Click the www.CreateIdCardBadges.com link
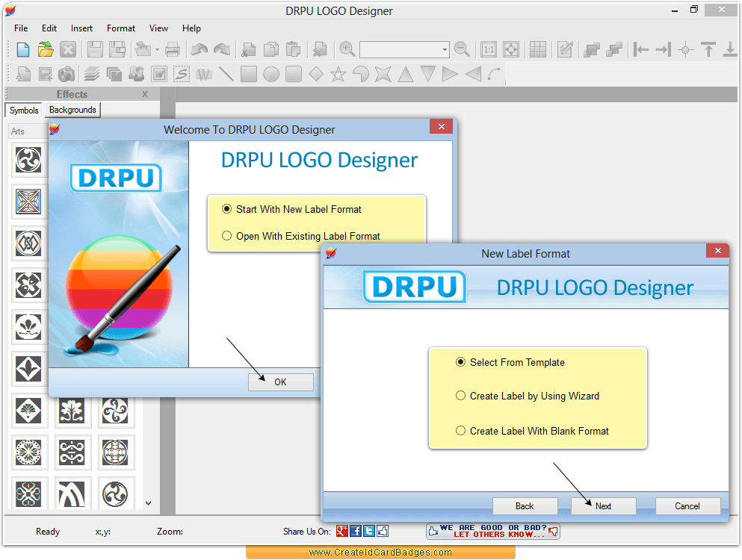The width and height of the screenshot is (742, 560). pos(380,553)
